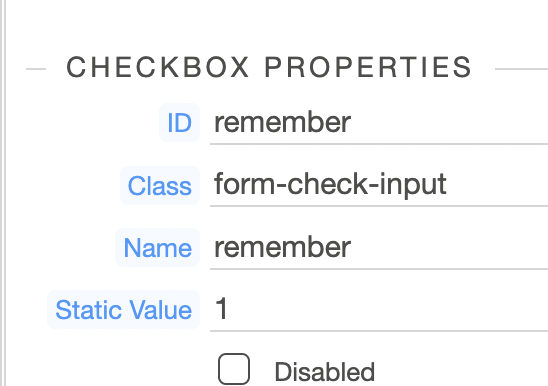Focus the Static Value field showing 1
The width and height of the screenshot is (548, 386).
[379, 310]
